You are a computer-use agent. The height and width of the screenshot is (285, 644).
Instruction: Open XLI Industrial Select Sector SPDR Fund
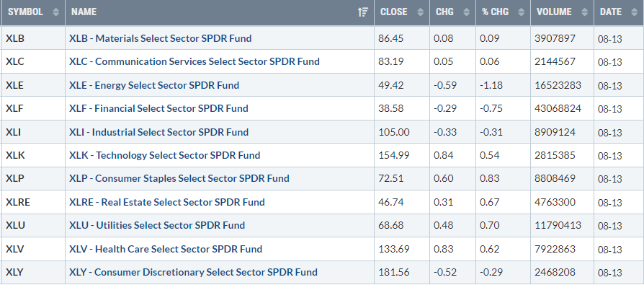coord(159,132)
